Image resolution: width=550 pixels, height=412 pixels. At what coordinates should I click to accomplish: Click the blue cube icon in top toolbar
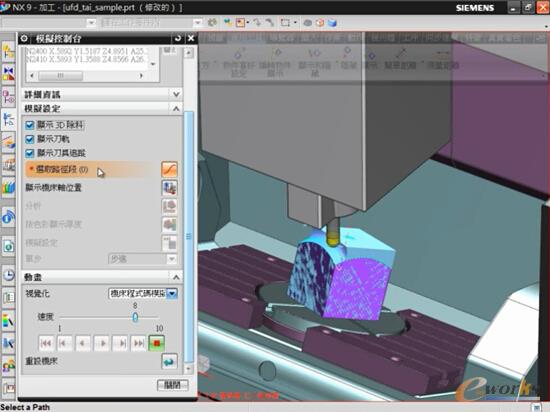[x=332, y=23]
